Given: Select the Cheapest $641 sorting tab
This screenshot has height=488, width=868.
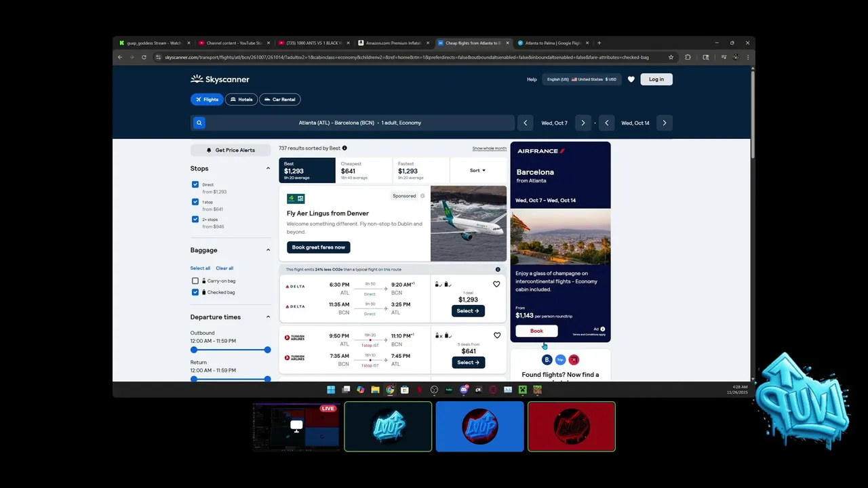Looking at the screenshot, I should 364,171.
